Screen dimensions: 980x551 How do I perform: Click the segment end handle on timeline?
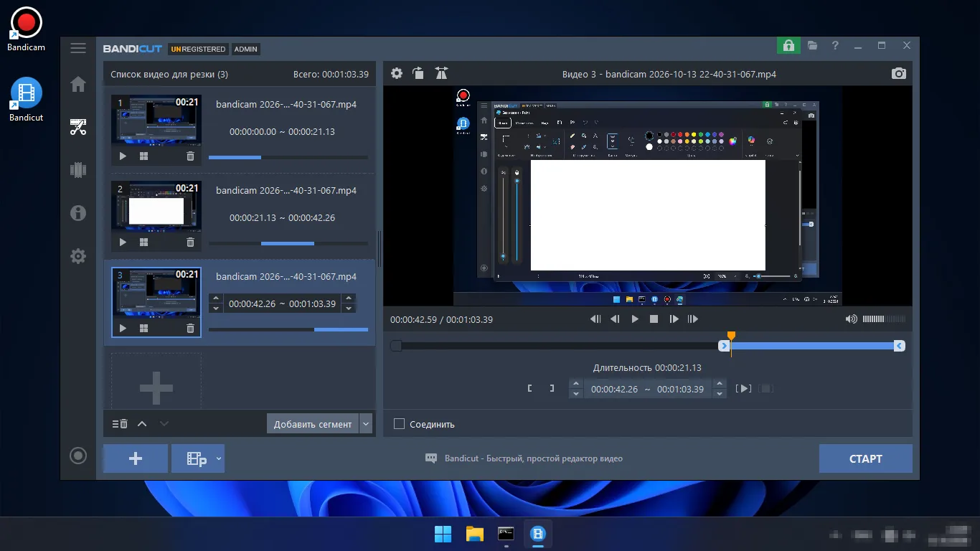(899, 346)
